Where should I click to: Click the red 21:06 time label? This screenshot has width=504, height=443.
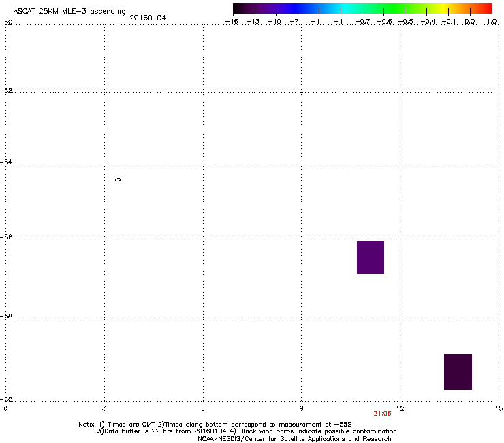(382, 414)
